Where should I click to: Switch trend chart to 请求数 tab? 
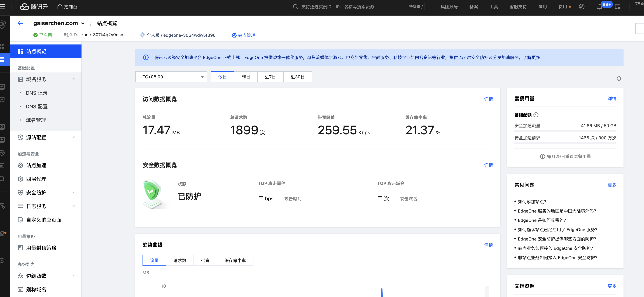point(180,261)
